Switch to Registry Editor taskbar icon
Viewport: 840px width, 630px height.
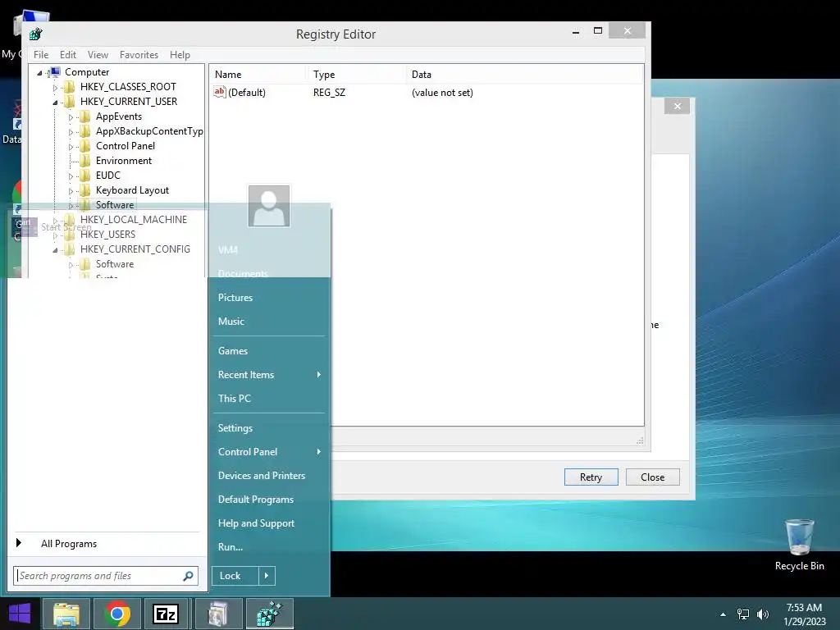(269, 614)
